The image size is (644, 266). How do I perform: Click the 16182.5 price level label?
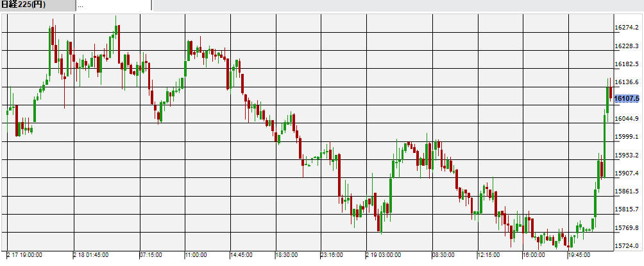click(627, 64)
